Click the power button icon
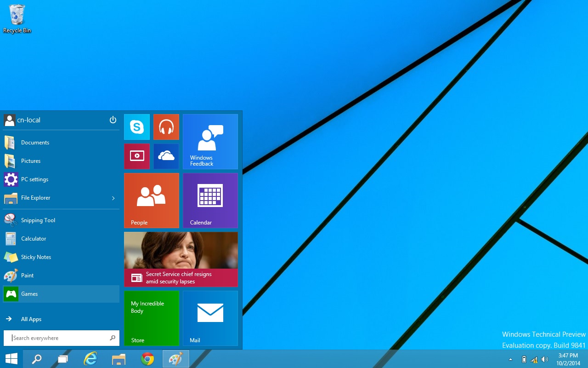Image resolution: width=588 pixels, height=368 pixels. [113, 120]
